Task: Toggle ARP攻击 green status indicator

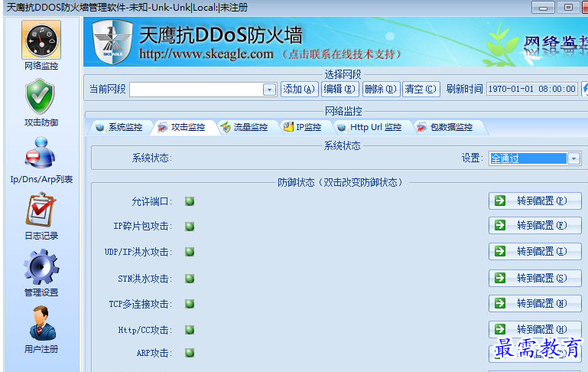Action: point(190,353)
